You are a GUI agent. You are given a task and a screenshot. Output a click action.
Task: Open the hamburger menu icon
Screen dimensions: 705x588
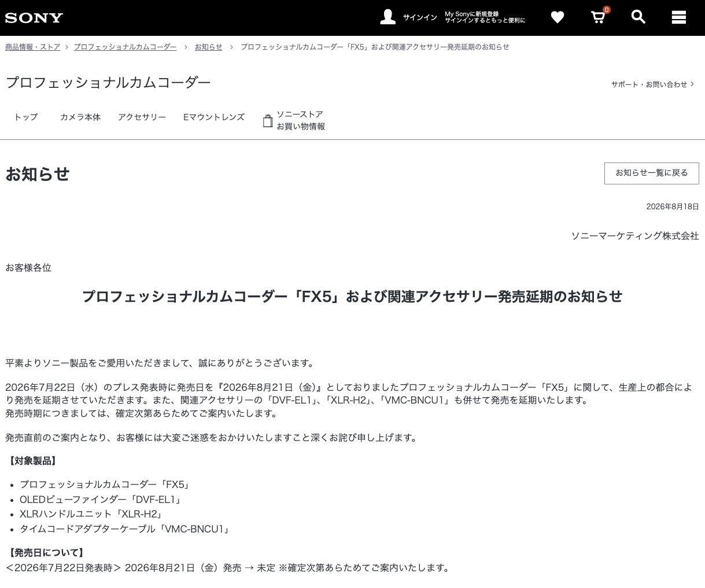click(679, 17)
